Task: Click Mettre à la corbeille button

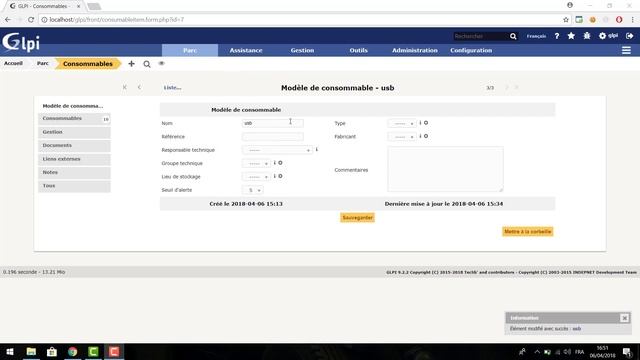Action: coord(528,231)
